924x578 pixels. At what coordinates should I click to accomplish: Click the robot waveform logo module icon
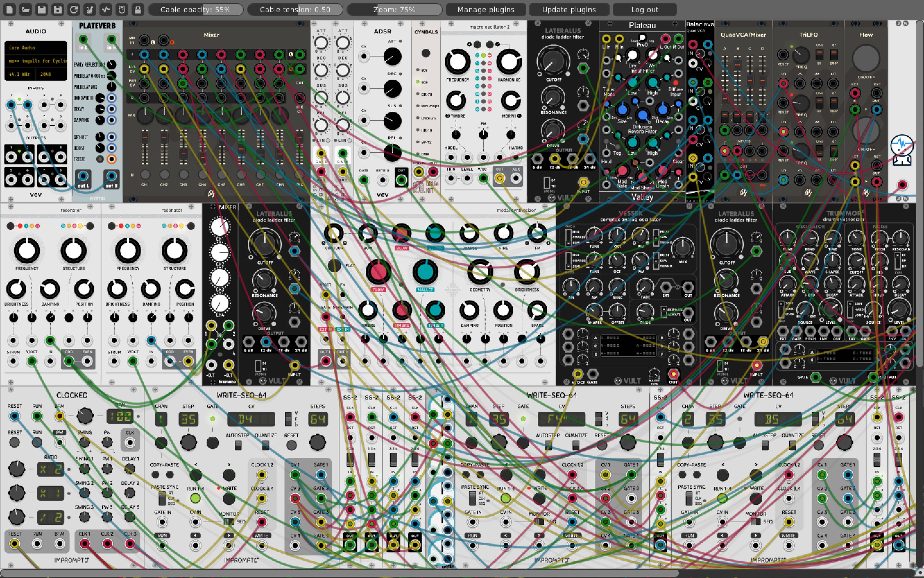[x=902, y=150]
